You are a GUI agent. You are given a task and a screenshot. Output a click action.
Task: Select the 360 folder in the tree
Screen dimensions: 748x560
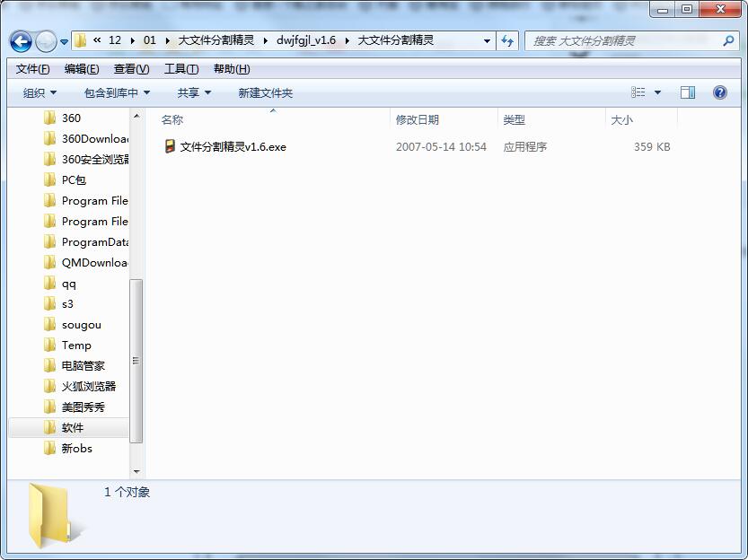71,118
